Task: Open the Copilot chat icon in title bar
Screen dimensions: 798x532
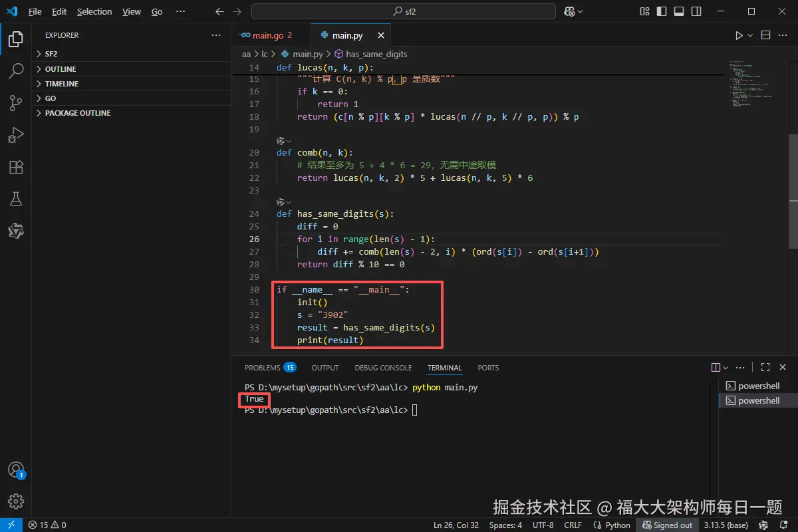Action: pyautogui.click(x=569, y=11)
